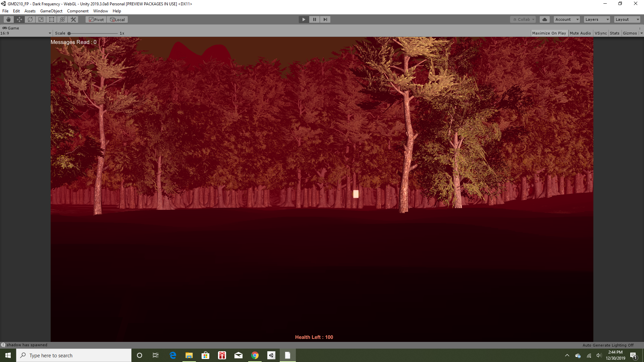Expand the 16:9 aspect ratio dropdown
The height and width of the screenshot is (362, 644).
click(x=26, y=33)
